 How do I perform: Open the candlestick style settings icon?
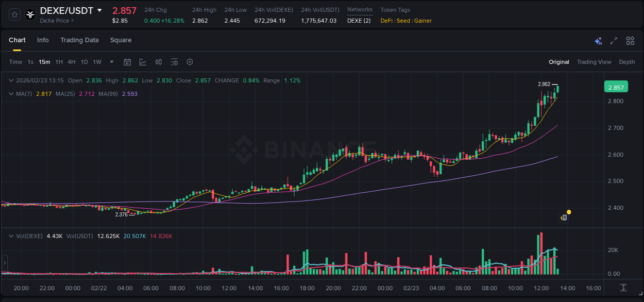(x=158, y=62)
